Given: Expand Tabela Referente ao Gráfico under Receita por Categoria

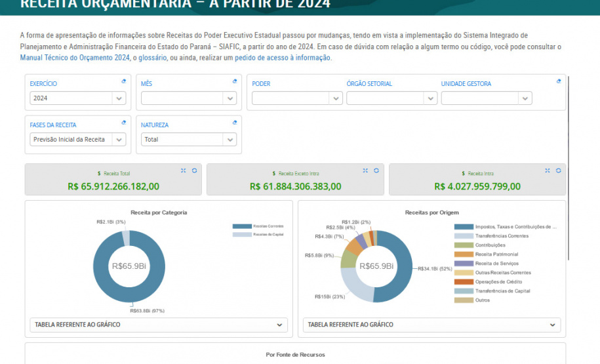Looking at the screenshot, I should pyautogui.click(x=159, y=325).
